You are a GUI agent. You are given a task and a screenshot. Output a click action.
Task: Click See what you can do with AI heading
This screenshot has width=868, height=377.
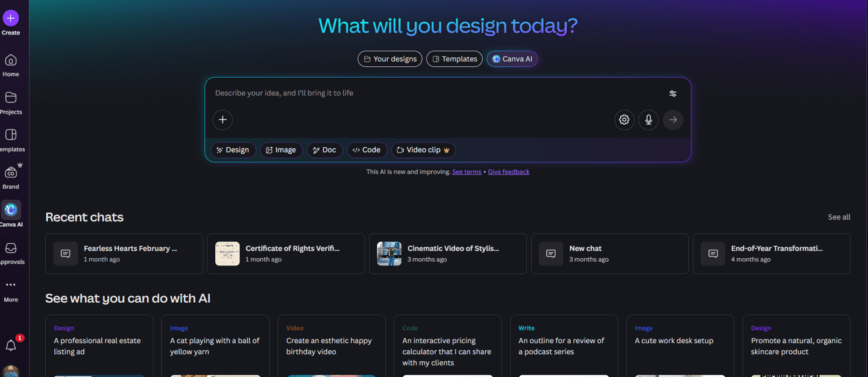tap(128, 298)
